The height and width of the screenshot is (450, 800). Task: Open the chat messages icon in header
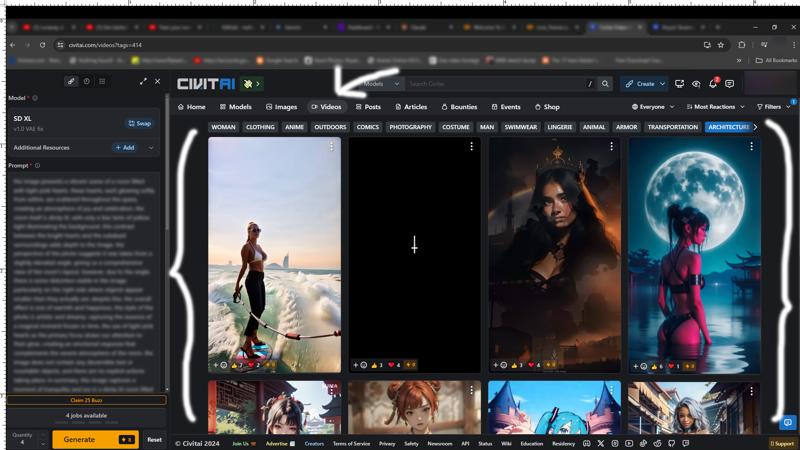coord(730,84)
